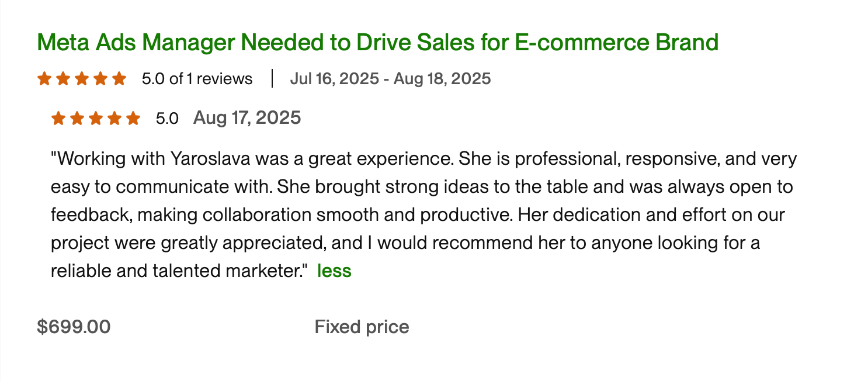
Task: Click the fifth star of the overall job rating
Action: point(119,78)
